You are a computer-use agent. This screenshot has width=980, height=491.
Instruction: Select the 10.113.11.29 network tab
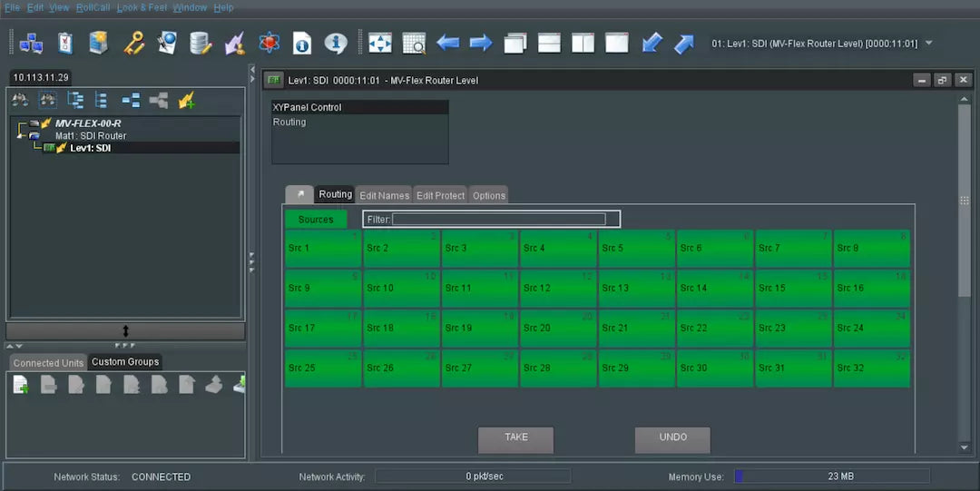pos(41,77)
